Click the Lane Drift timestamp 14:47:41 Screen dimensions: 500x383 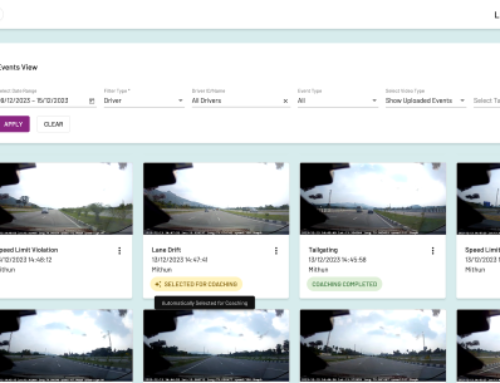pos(179,260)
